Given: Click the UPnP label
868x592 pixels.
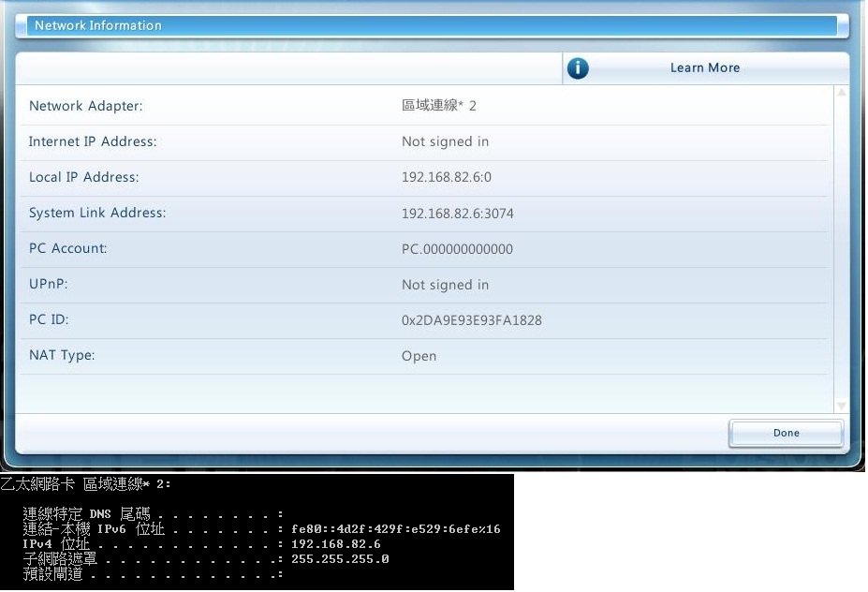Looking at the screenshot, I should point(48,284).
